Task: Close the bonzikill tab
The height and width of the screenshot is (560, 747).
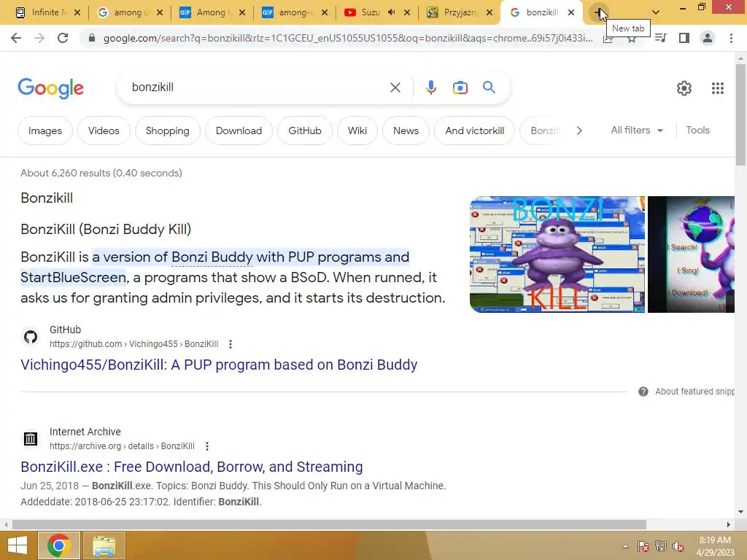Action: (x=571, y=12)
